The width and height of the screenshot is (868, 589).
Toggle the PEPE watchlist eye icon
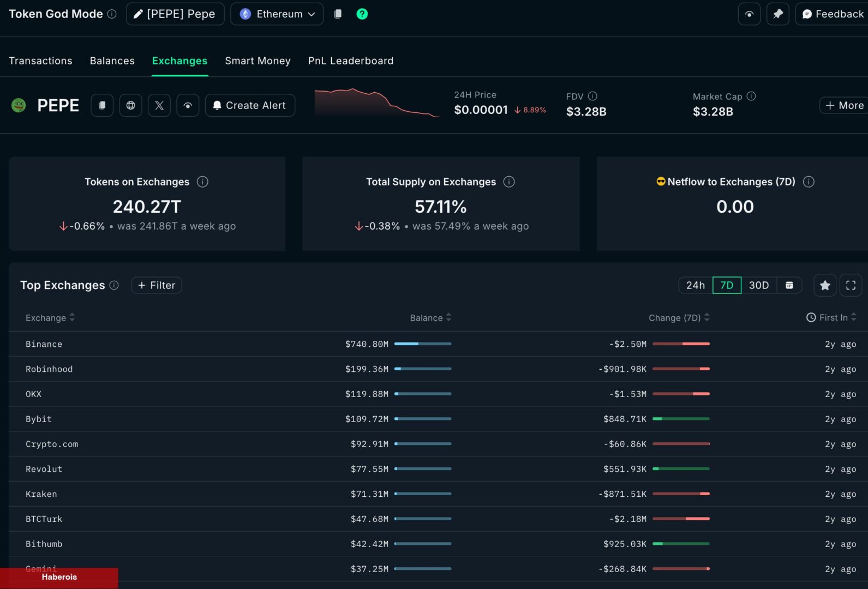(x=188, y=105)
